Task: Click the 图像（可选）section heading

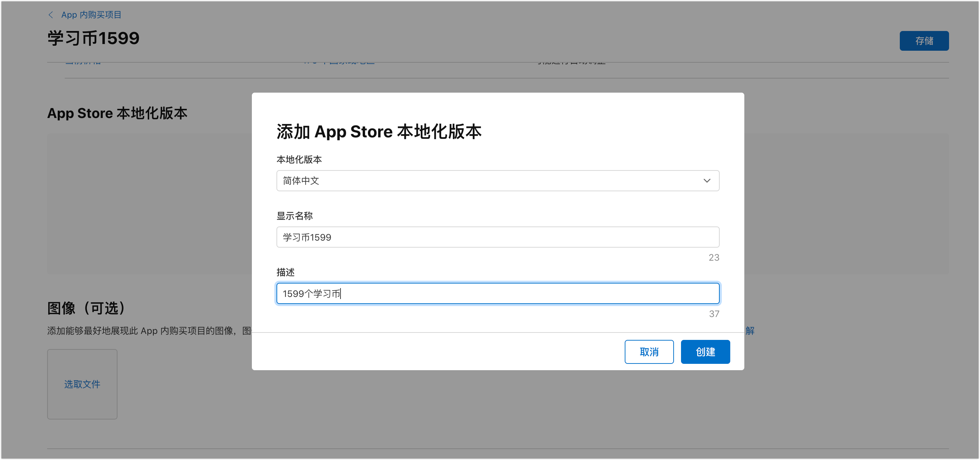Action: 87,308
